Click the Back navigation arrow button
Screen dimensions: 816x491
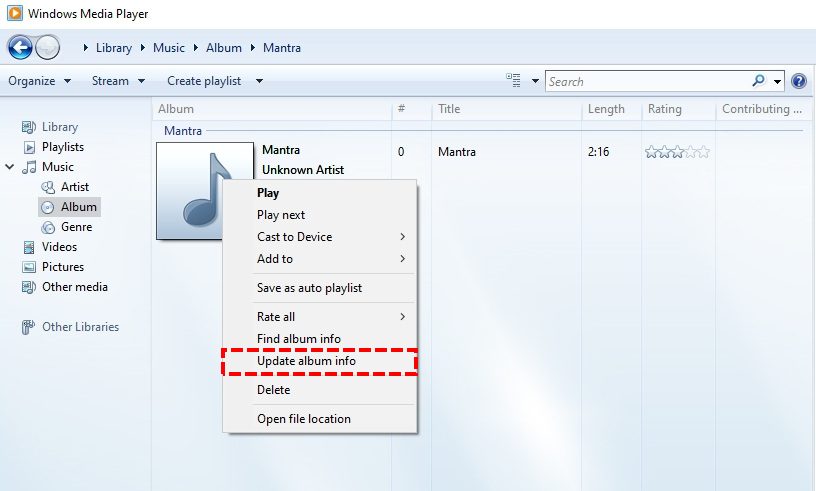[20, 48]
